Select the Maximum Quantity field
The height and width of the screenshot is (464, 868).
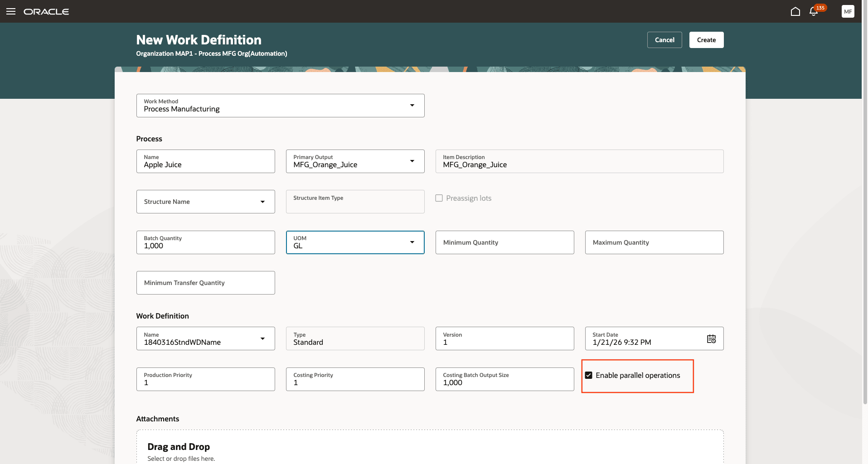pyautogui.click(x=654, y=243)
